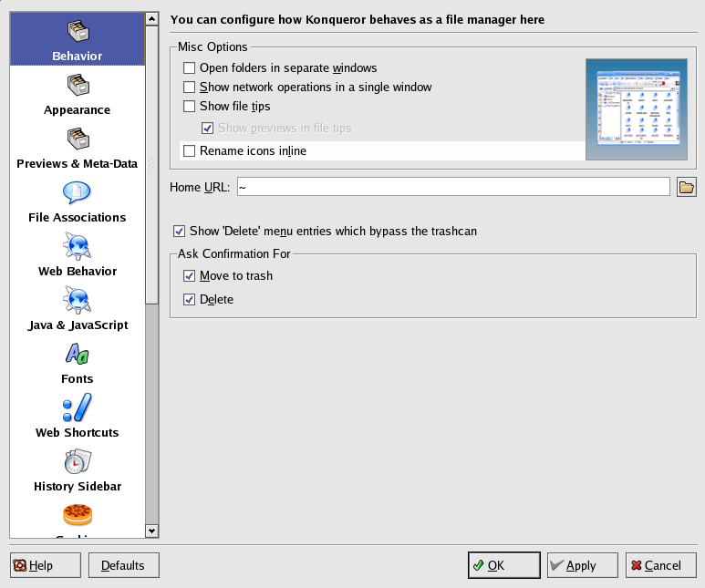
Task: Open Web Shortcuts settings
Action: tap(77, 417)
